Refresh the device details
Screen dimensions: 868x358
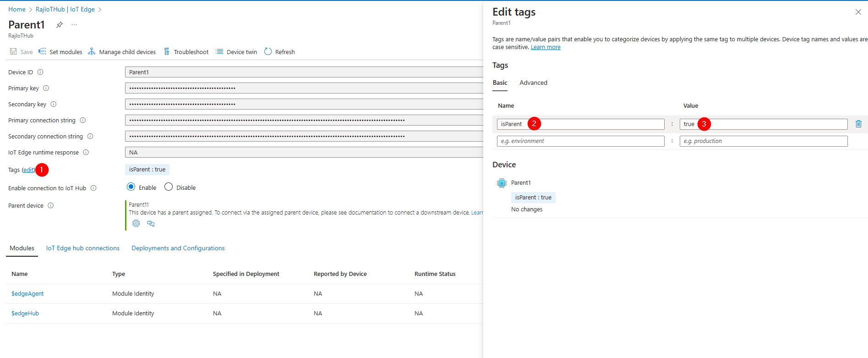coord(279,52)
